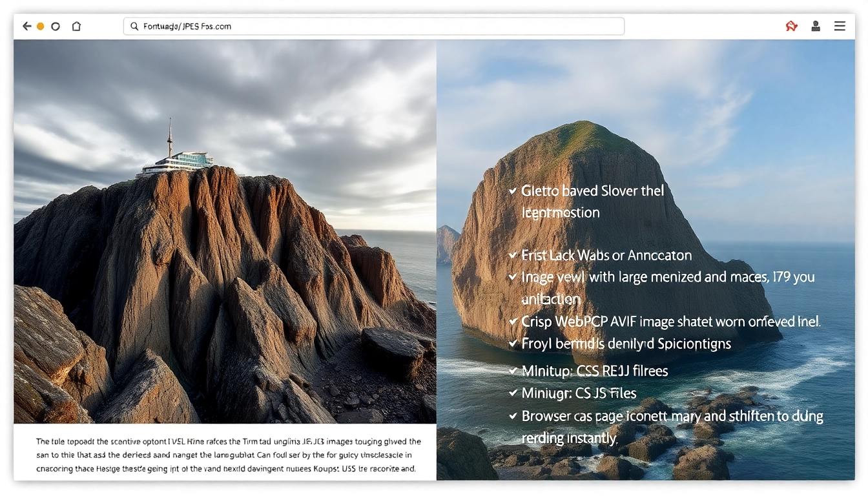This screenshot has width=868, height=496.
Task: Toggle checkmark beside "Gletto baved Slover thel"
Action: coord(513,191)
